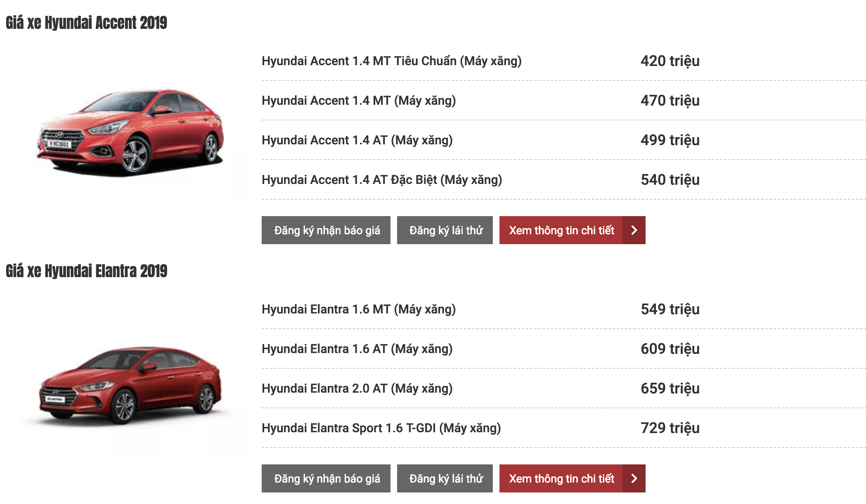Image resolution: width=866 pixels, height=504 pixels.
Task: Click the Elantra section's chevron arrow icon
Action: point(634,478)
